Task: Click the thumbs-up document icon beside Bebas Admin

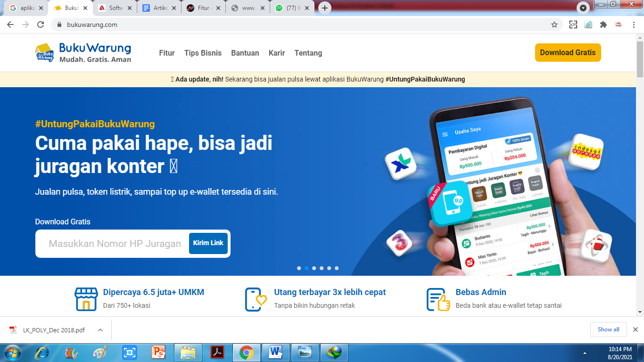Action: [x=438, y=299]
